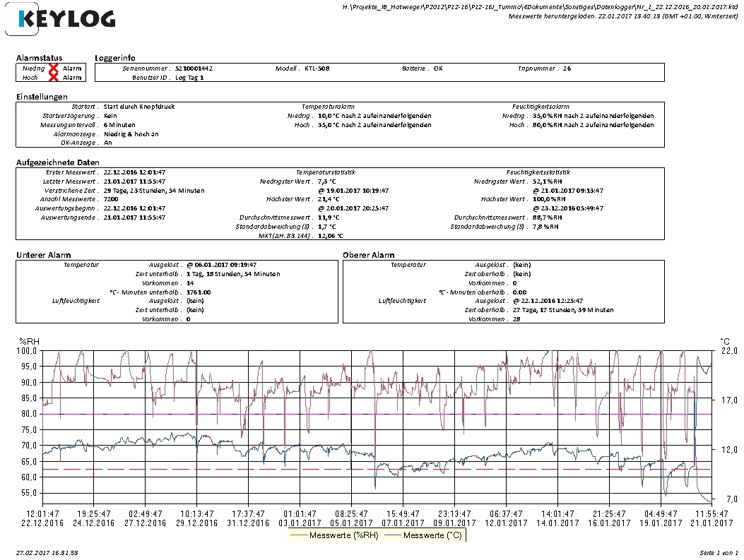This screenshot has width=744, height=560.
Task: Select the Auswertungsende timestamp value
Action: (x=134, y=218)
